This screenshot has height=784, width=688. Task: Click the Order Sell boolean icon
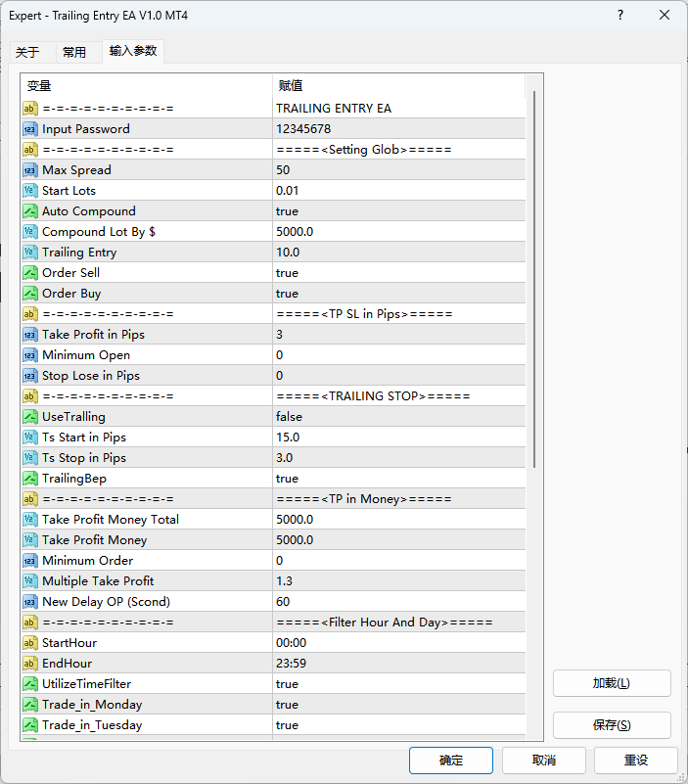[x=29, y=273]
